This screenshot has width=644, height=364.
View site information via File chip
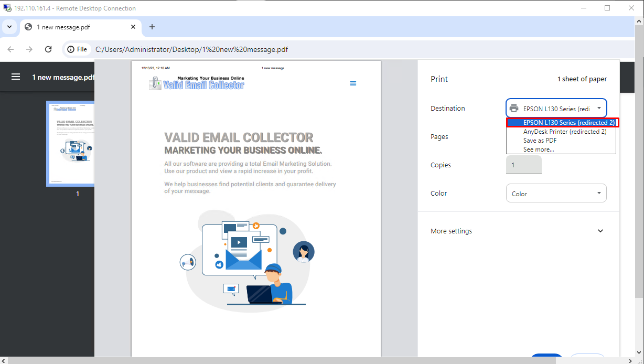coord(77,49)
